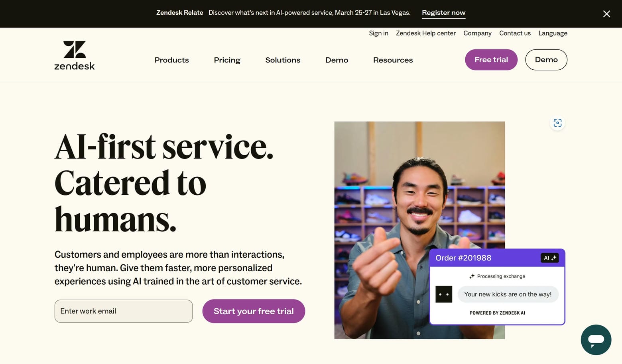
Task: Click the image scan icon beside photo
Action: (x=557, y=123)
